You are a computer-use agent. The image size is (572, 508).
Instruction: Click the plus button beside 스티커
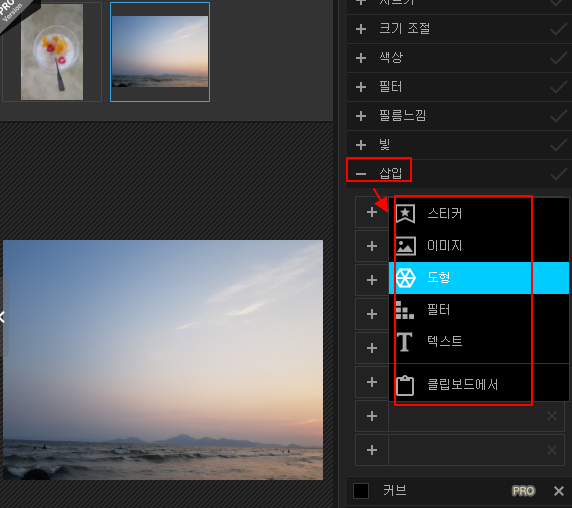(372, 212)
